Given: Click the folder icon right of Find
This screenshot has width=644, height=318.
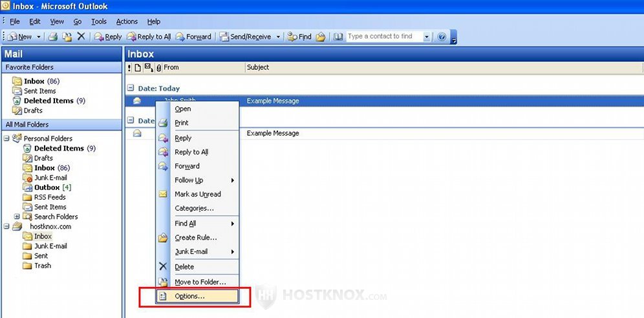Looking at the screenshot, I should tap(321, 37).
